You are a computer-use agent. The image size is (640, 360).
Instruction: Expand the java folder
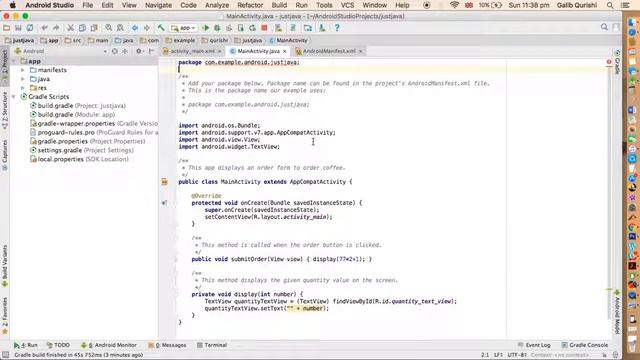(x=23, y=79)
